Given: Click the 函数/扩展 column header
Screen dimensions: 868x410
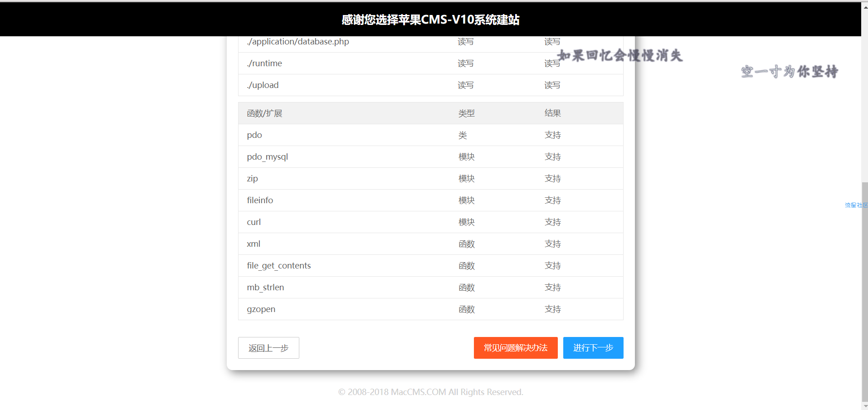Looking at the screenshot, I should pyautogui.click(x=264, y=113).
